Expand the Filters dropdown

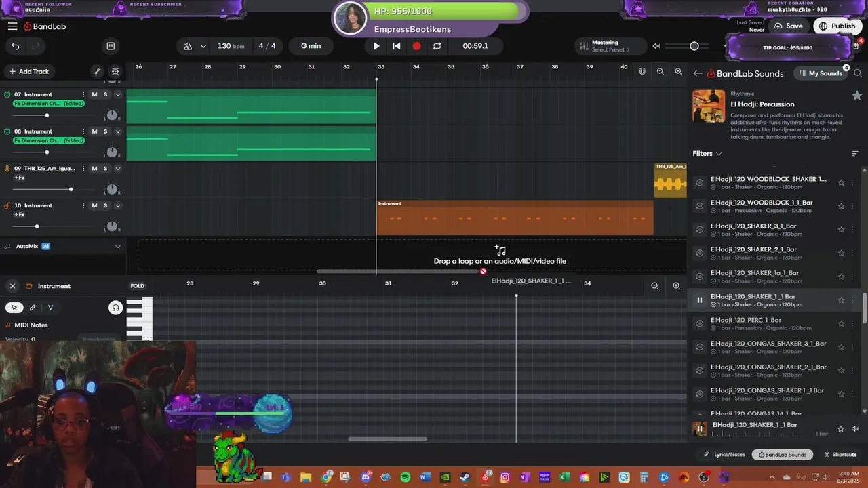click(x=707, y=154)
